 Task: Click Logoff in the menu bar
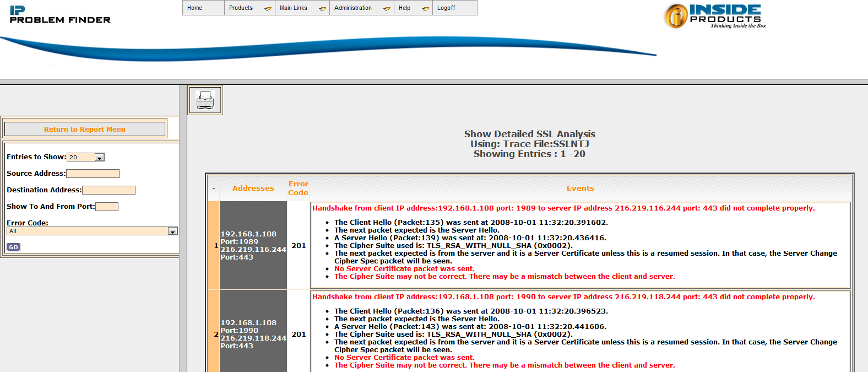(446, 8)
